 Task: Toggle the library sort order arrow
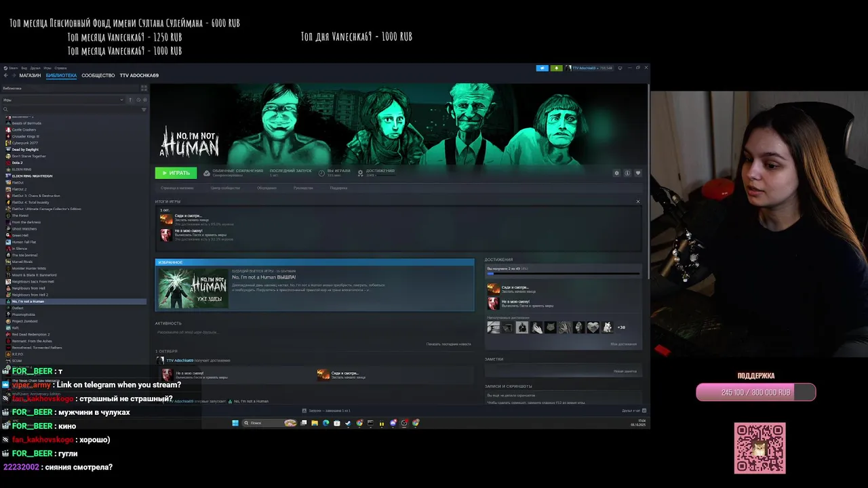[x=130, y=100]
